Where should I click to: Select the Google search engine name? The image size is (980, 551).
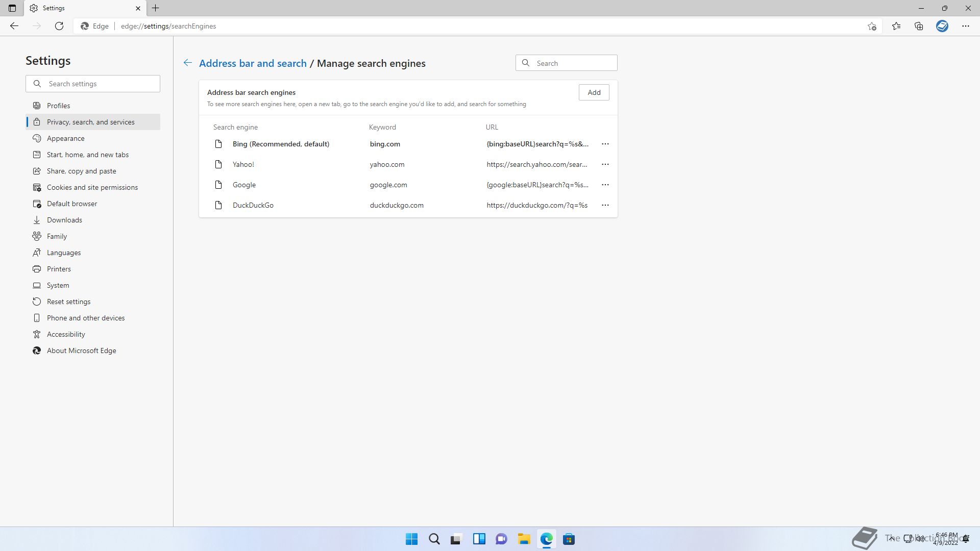point(244,185)
